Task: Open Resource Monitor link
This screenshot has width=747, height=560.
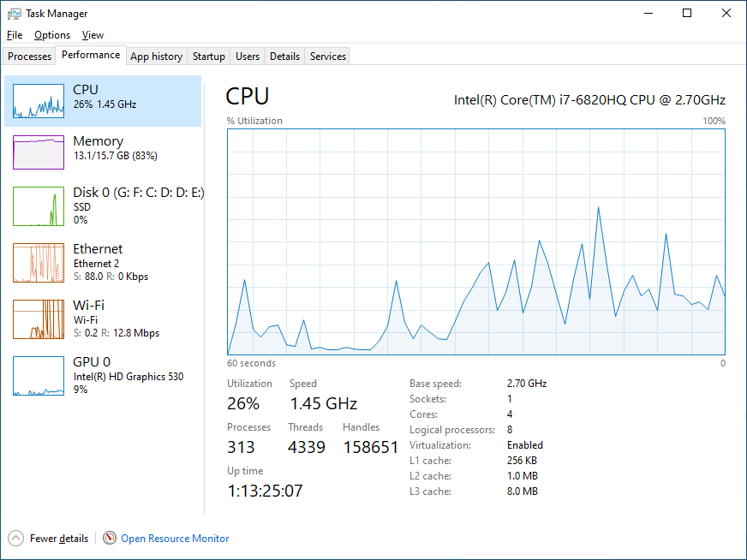Action: click(x=175, y=538)
